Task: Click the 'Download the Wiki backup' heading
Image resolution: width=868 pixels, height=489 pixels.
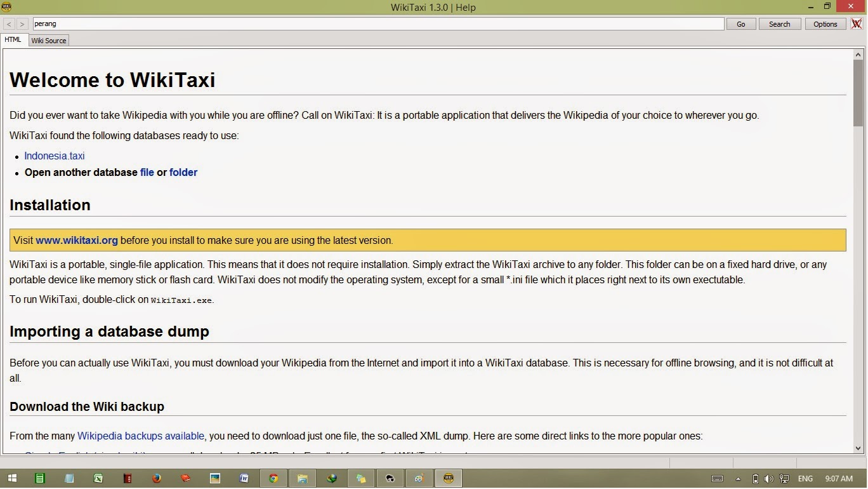Action: (x=87, y=406)
